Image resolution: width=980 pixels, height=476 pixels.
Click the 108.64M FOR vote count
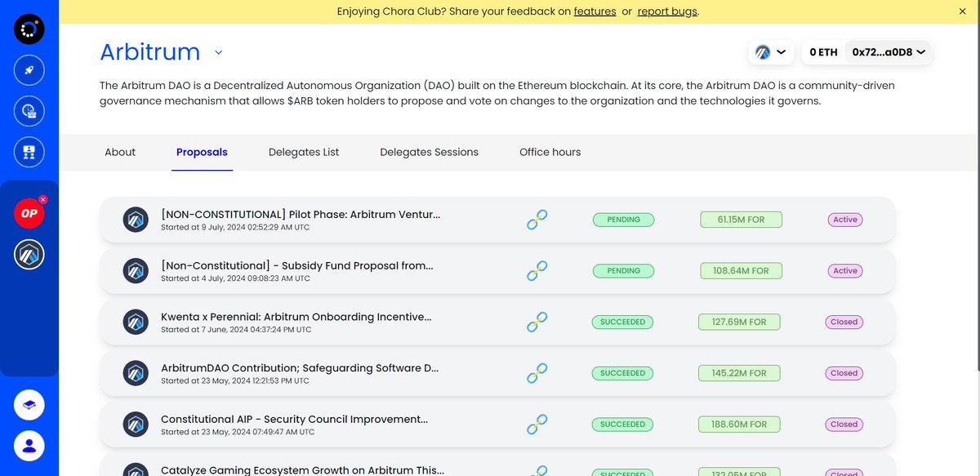tap(742, 271)
